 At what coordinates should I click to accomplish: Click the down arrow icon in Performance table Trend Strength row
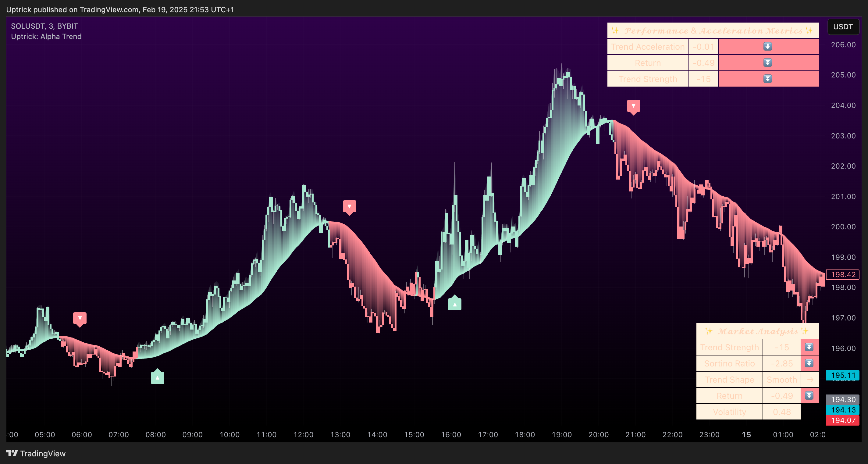[768, 79]
